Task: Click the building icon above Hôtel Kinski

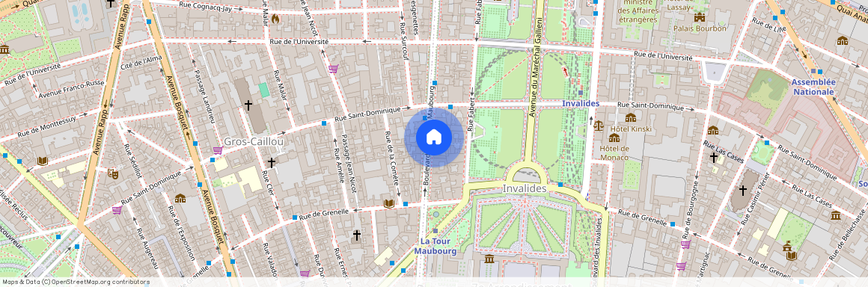Action: [631, 117]
